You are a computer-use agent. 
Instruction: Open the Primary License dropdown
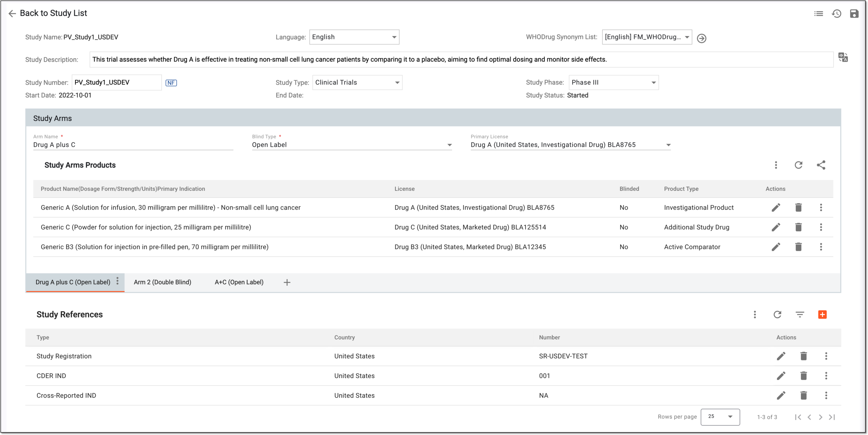(570, 145)
